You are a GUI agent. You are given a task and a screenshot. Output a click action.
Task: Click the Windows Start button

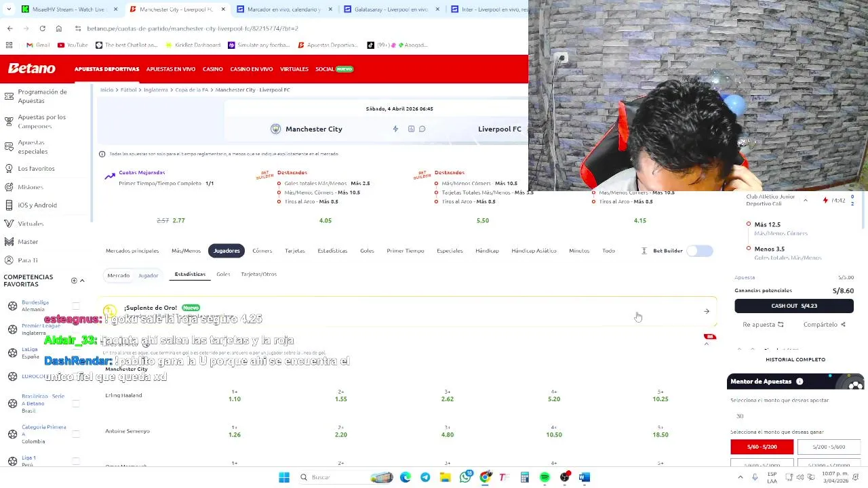[x=284, y=477]
